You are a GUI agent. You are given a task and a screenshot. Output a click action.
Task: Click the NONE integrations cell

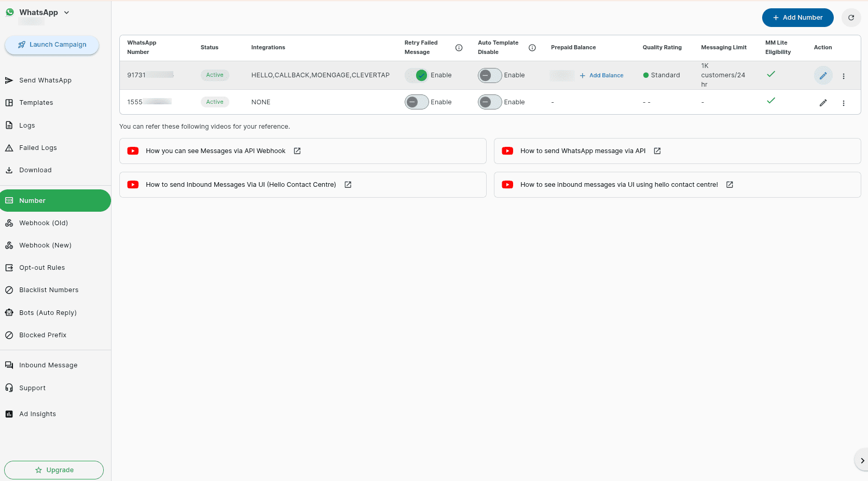point(260,102)
